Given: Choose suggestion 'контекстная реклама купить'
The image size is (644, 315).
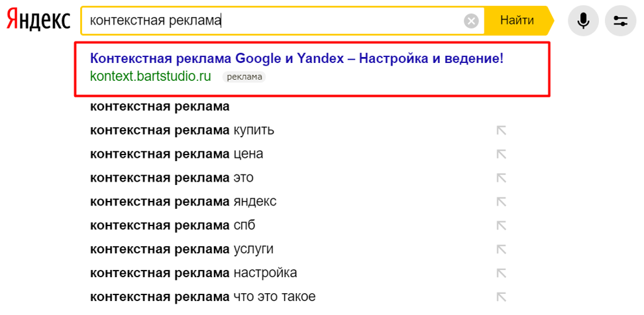Looking at the screenshot, I should 182,130.
